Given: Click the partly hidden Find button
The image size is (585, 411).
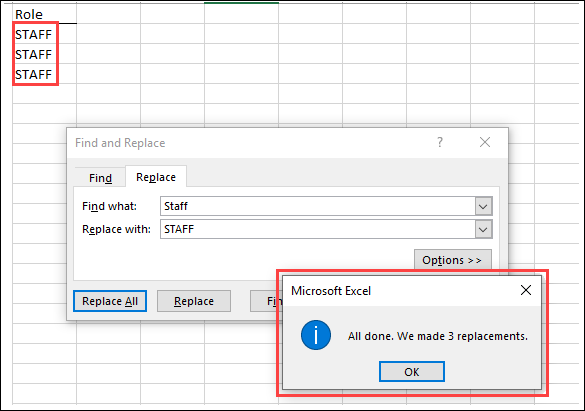Looking at the screenshot, I should tap(266, 301).
